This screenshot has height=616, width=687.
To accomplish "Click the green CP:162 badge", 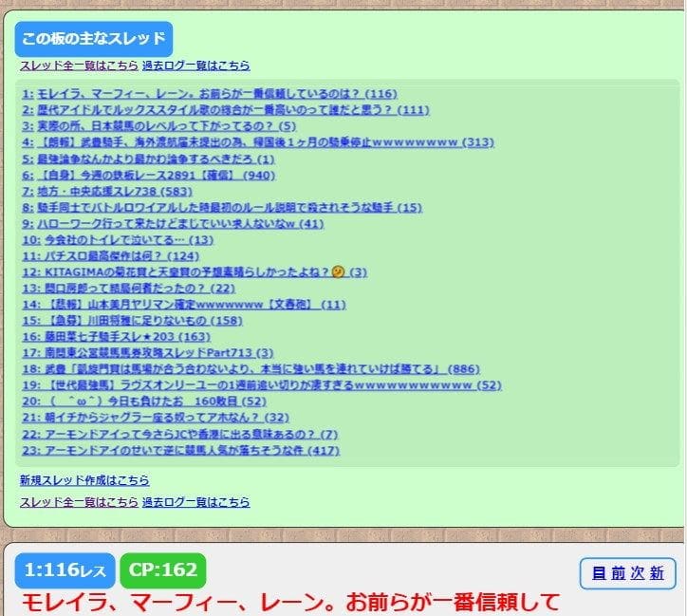I will [x=163, y=570].
